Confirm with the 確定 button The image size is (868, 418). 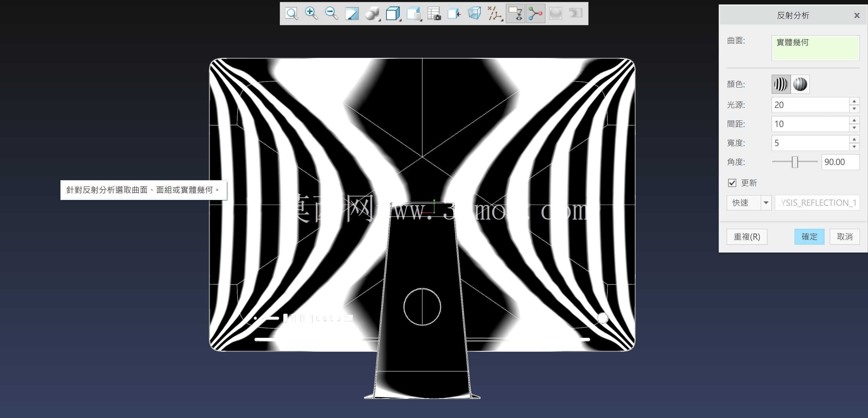pyautogui.click(x=809, y=237)
